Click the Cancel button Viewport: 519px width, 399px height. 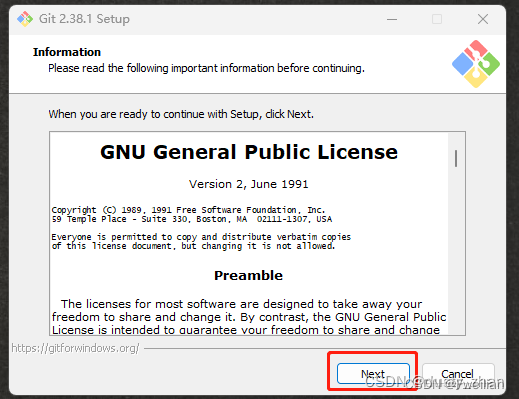tap(458, 373)
